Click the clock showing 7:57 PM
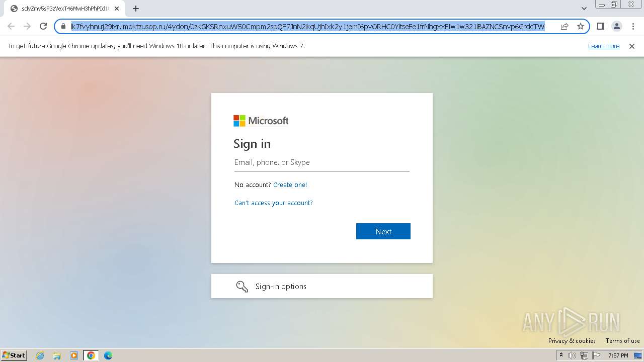This screenshot has width=644, height=362. click(618, 355)
